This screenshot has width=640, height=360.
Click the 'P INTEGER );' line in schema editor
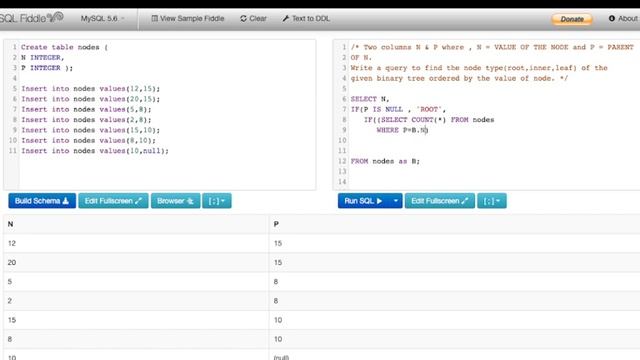[x=47, y=68]
